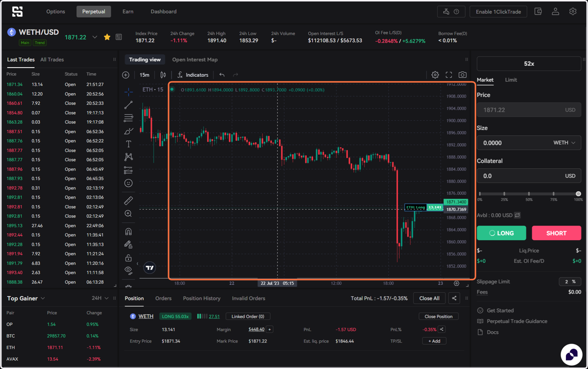The height and width of the screenshot is (369, 588).
Task: Open the WETH size unit dropdown
Action: (x=564, y=143)
